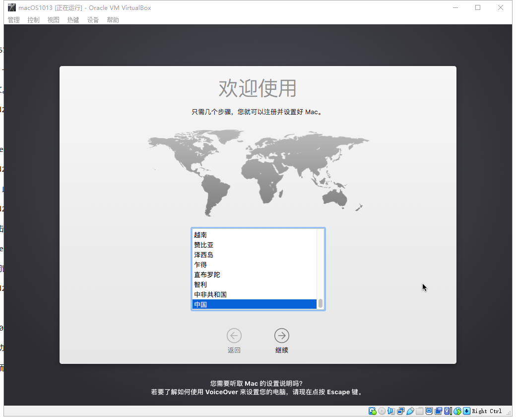Select 赞比亚 in the country list

[255, 245]
